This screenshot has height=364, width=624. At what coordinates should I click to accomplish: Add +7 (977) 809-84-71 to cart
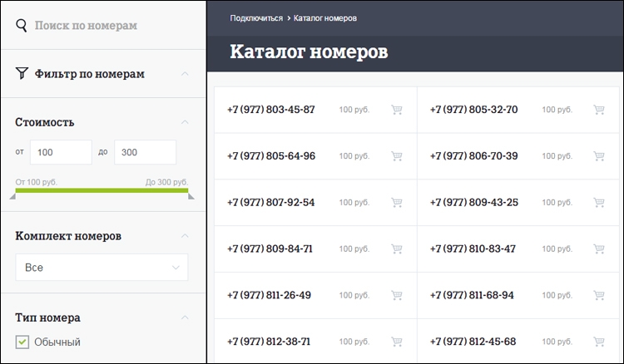click(x=397, y=249)
